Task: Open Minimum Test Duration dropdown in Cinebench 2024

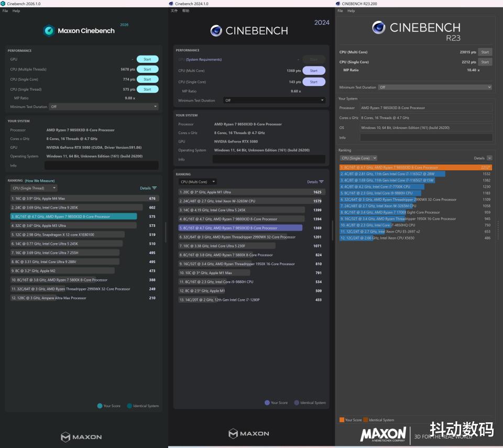Action: click(x=274, y=101)
